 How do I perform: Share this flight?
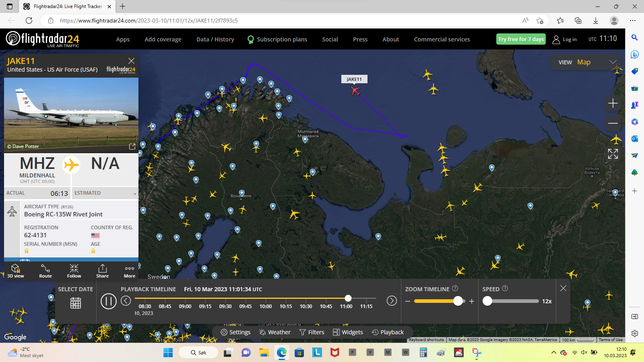pos(102,271)
